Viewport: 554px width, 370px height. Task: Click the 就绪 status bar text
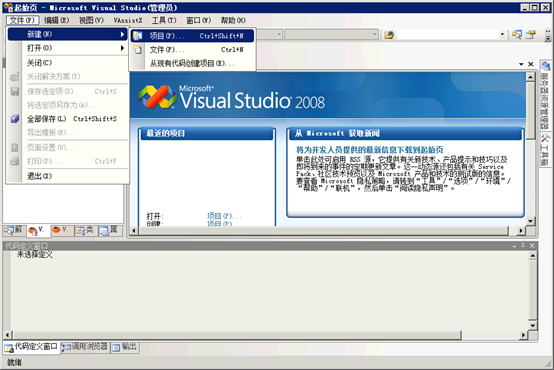(x=14, y=363)
